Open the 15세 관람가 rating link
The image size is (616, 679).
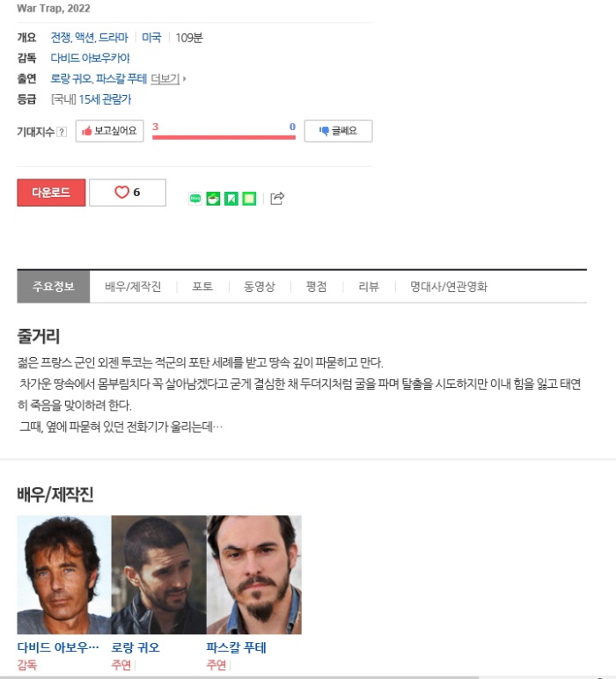point(105,99)
